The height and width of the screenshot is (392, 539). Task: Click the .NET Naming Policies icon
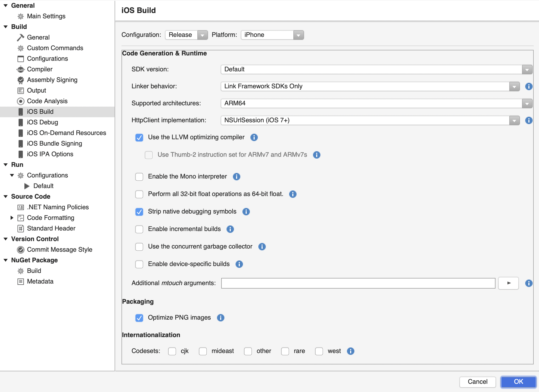(20, 207)
